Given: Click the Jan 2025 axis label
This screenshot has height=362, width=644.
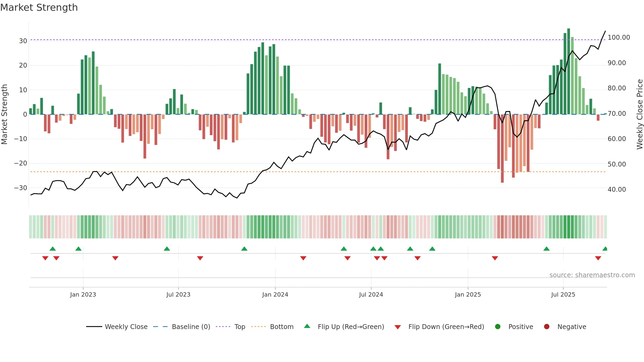Looking at the screenshot, I should click(x=468, y=294).
